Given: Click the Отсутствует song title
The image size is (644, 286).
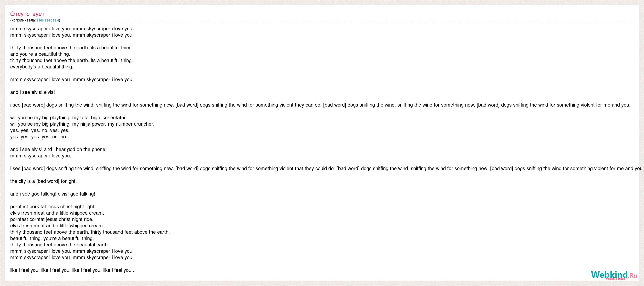Looking at the screenshot, I should pos(27,14).
